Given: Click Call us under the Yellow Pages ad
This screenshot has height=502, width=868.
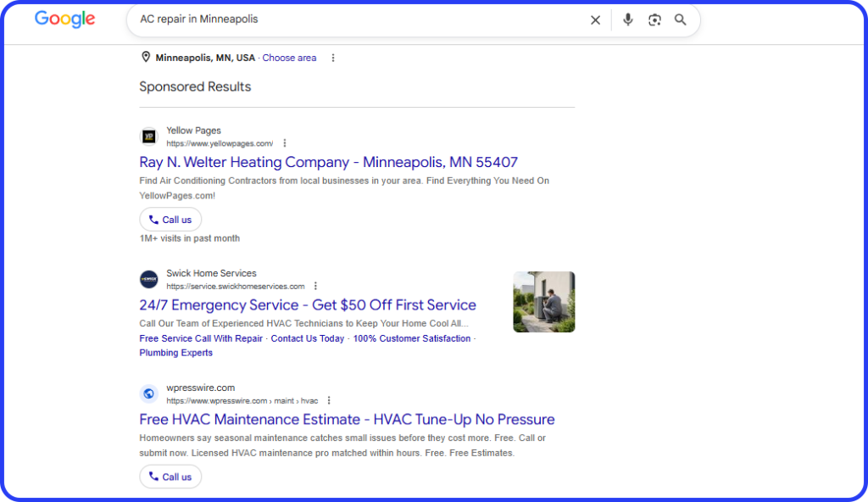Looking at the screenshot, I should [x=170, y=220].
